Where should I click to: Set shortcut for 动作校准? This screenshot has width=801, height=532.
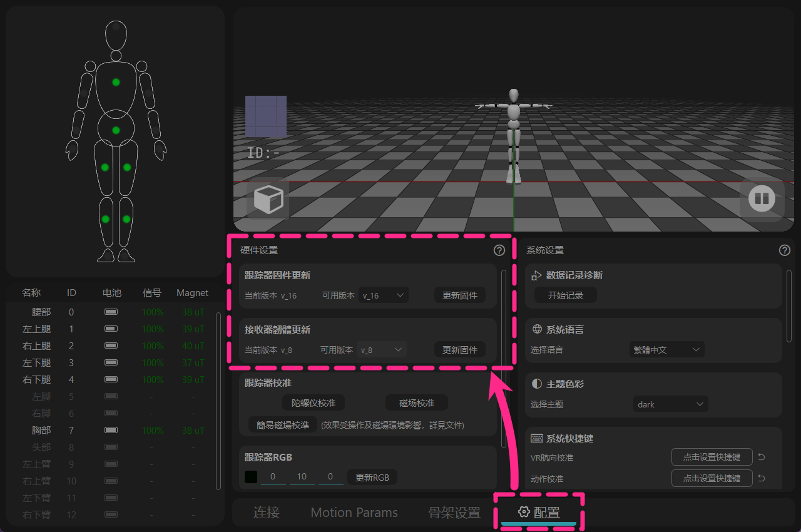point(712,479)
